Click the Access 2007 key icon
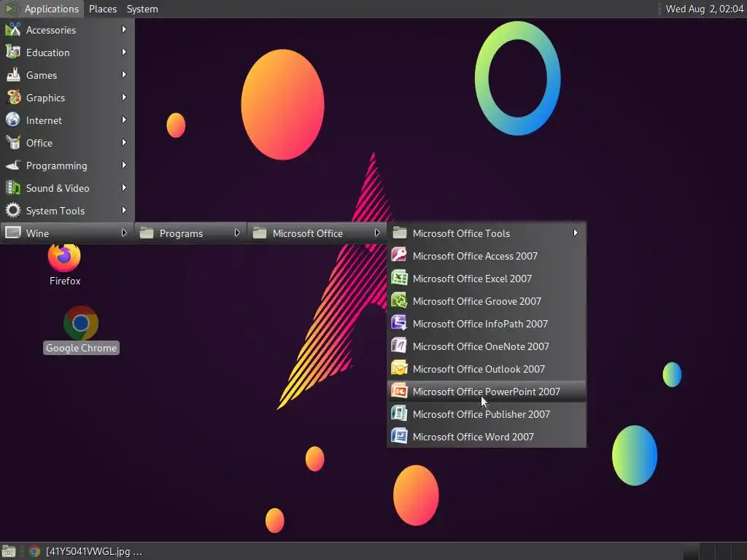 click(x=399, y=256)
